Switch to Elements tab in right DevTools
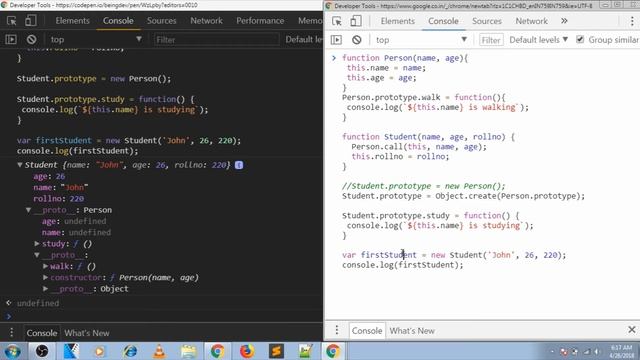640x360 pixels. (x=398, y=21)
